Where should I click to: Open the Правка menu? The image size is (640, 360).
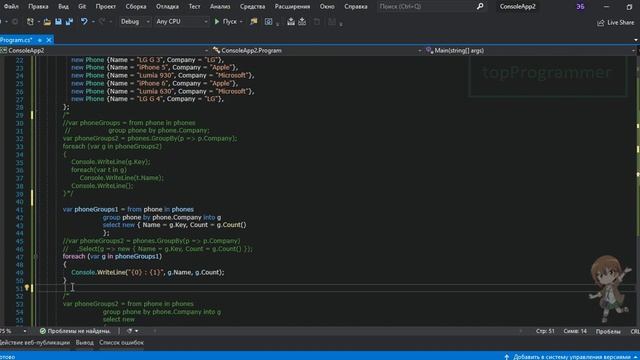pos(38,7)
